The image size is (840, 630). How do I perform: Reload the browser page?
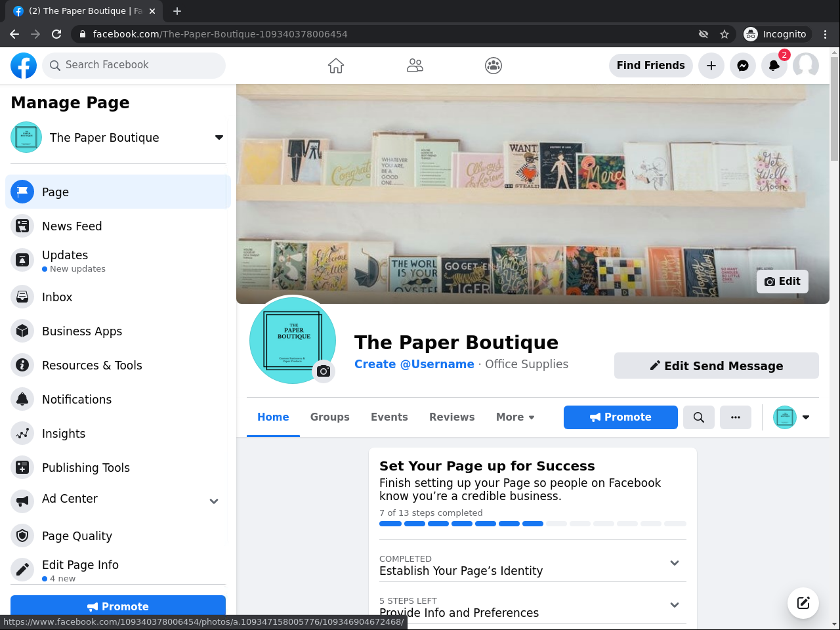[56, 34]
